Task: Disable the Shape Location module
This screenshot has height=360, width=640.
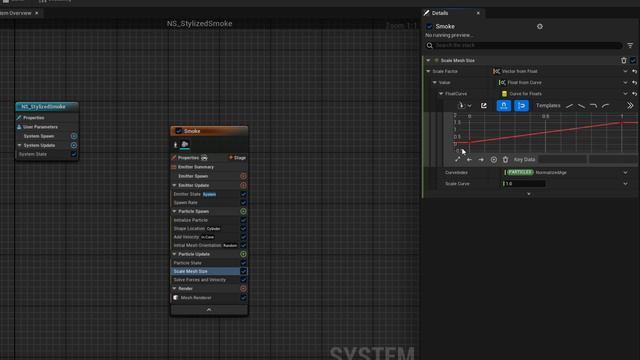Action: (x=243, y=229)
